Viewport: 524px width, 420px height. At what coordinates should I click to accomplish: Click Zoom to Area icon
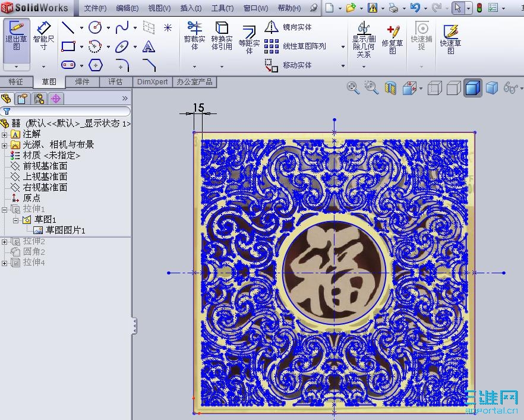click(x=371, y=88)
